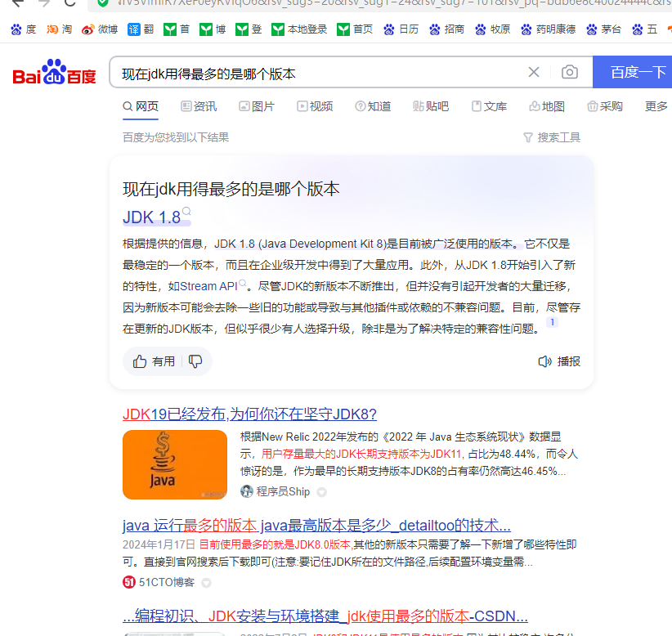This screenshot has height=636, width=672.
Task: Clear the search box with X icon
Action: (x=534, y=72)
